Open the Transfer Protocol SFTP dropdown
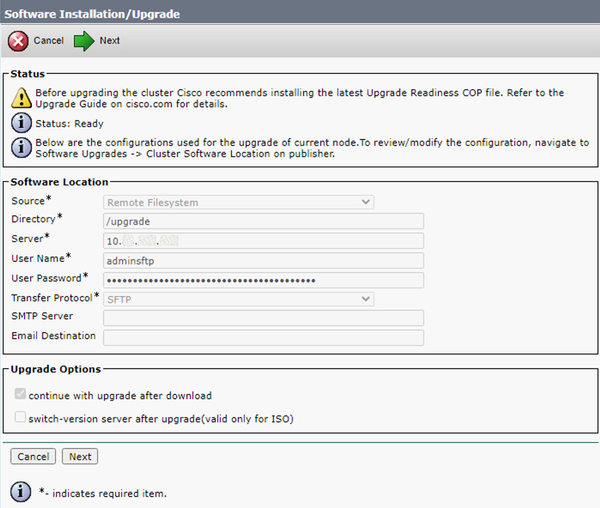 click(238, 299)
